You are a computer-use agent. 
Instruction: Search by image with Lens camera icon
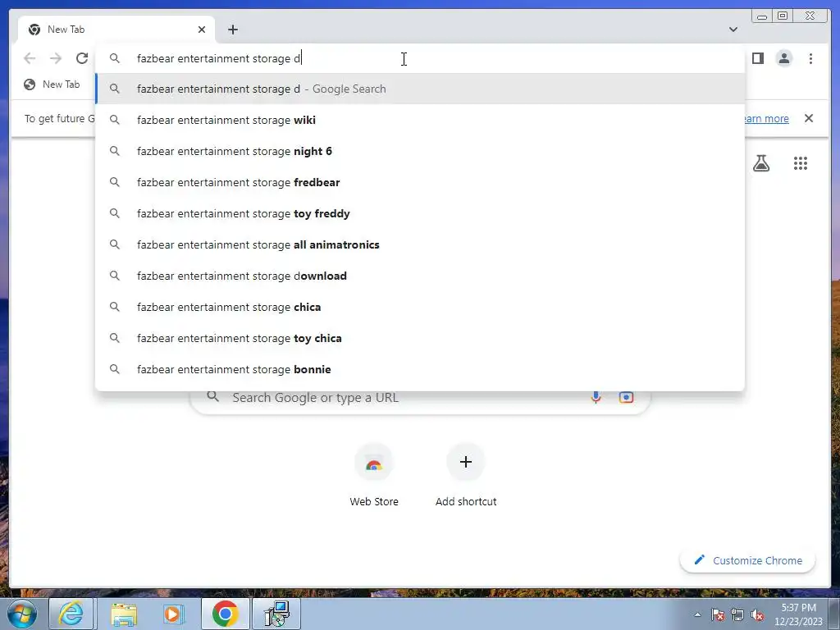coord(626,397)
